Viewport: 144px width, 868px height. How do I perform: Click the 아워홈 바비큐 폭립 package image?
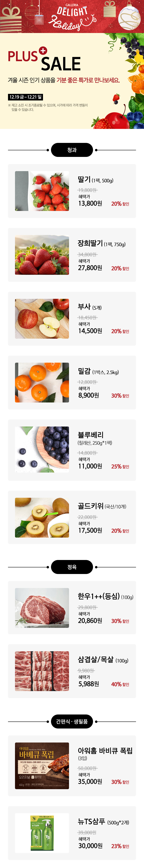42,766
